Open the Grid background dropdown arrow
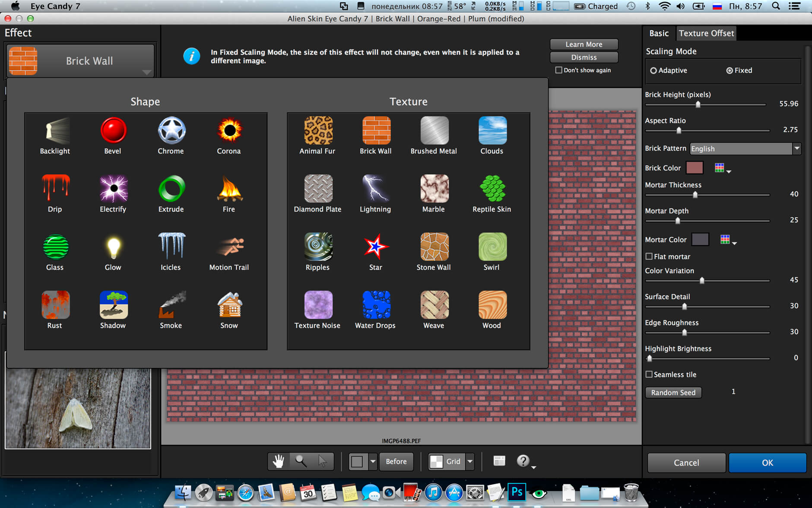This screenshot has height=508, width=812. [470, 461]
